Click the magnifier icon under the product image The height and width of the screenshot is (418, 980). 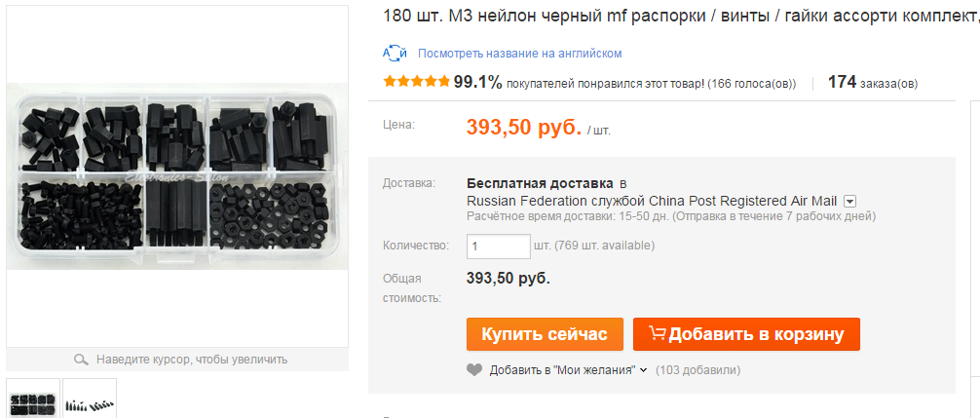click(x=81, y=360)
